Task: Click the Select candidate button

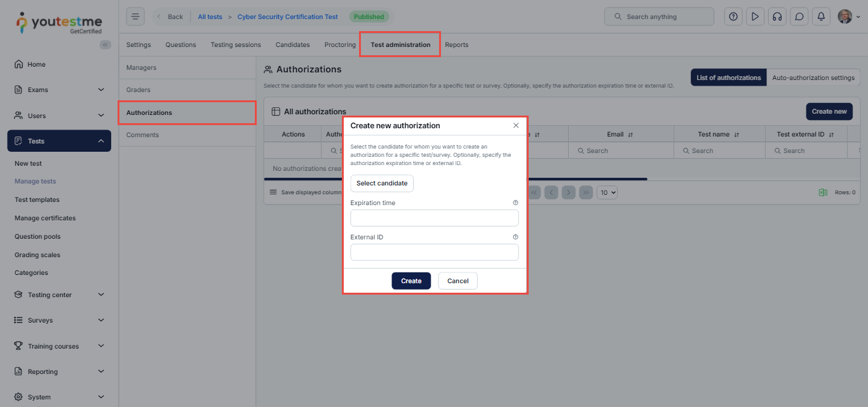Action: point(382,183)
